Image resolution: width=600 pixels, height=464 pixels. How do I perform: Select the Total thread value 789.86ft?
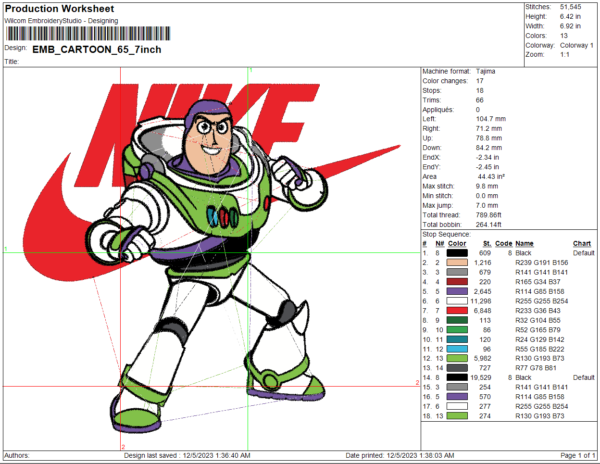(x=488, y=215)
